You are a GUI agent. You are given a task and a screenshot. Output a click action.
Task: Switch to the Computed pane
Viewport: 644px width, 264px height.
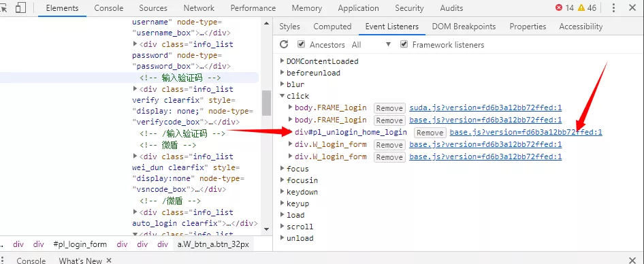pos(332,27)
